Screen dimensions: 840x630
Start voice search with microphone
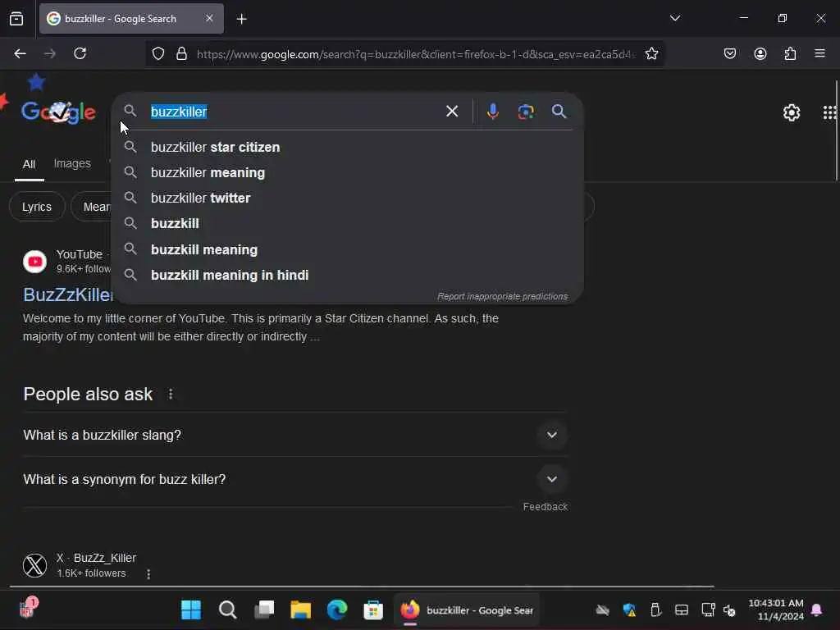click(x=493, y=112)
